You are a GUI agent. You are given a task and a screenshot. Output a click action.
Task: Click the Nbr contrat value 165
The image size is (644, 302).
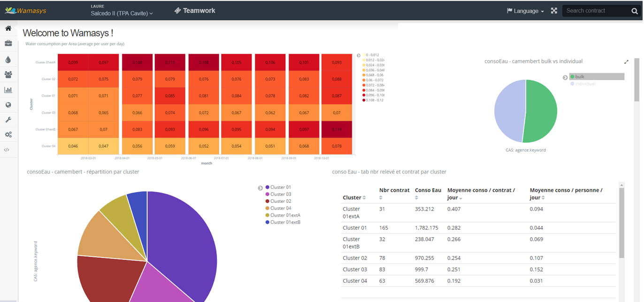(384, 228)
